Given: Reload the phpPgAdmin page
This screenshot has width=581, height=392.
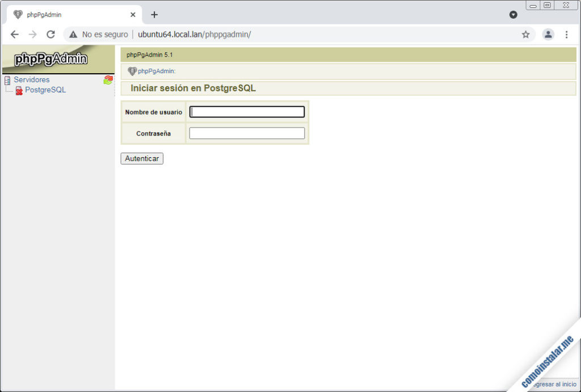Looking at the screenshot, I should click(50, 35).
